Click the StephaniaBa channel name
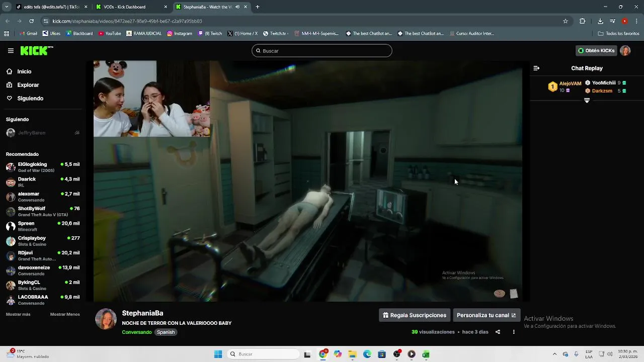 [142, 313]
